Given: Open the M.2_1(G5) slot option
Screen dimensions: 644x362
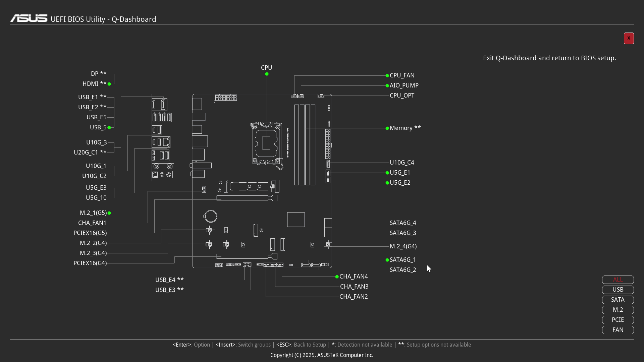Looking at the screenshot, I should (x=93, y=213).
